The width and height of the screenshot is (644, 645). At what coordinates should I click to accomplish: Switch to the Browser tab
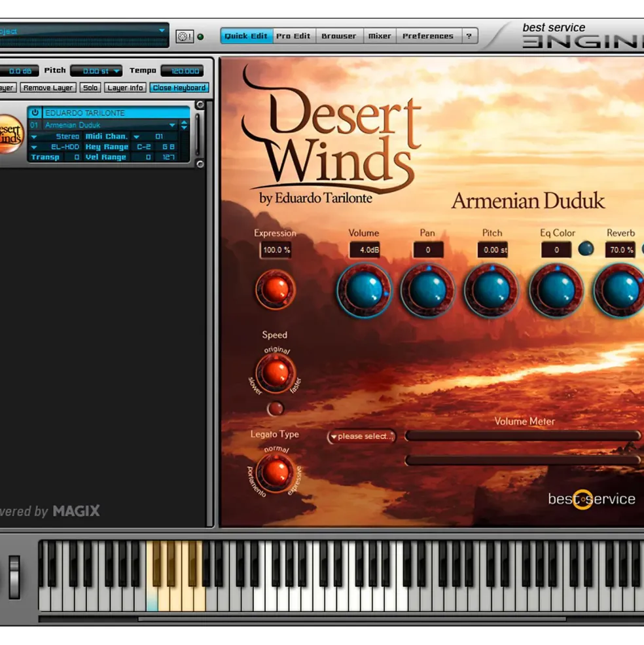(x=339, y=36)
